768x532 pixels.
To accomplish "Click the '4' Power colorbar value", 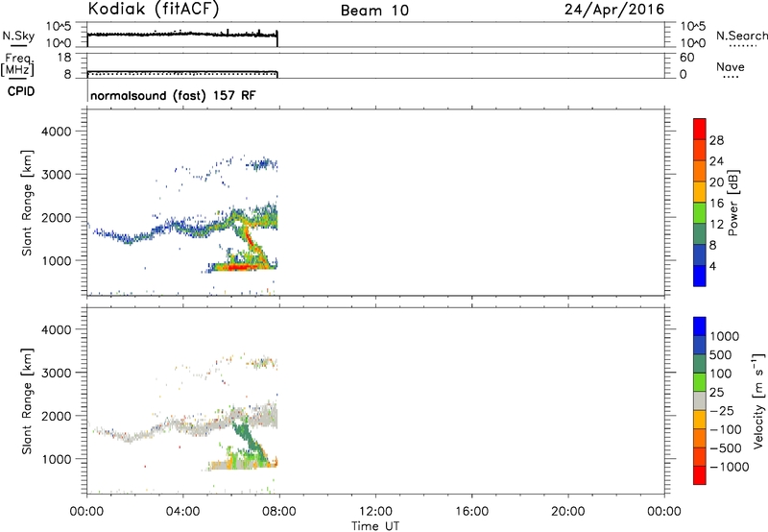I will click(x=712, y=266).
